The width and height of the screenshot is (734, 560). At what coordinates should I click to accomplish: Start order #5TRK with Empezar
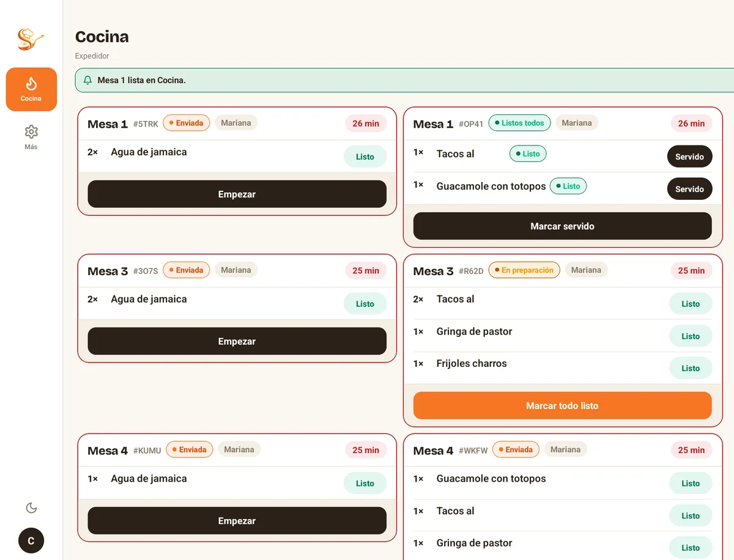point(237,194)
